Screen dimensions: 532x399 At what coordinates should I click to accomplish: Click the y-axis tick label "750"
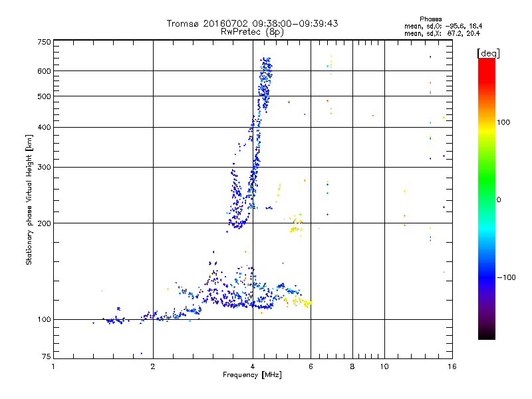click(44, 42)
